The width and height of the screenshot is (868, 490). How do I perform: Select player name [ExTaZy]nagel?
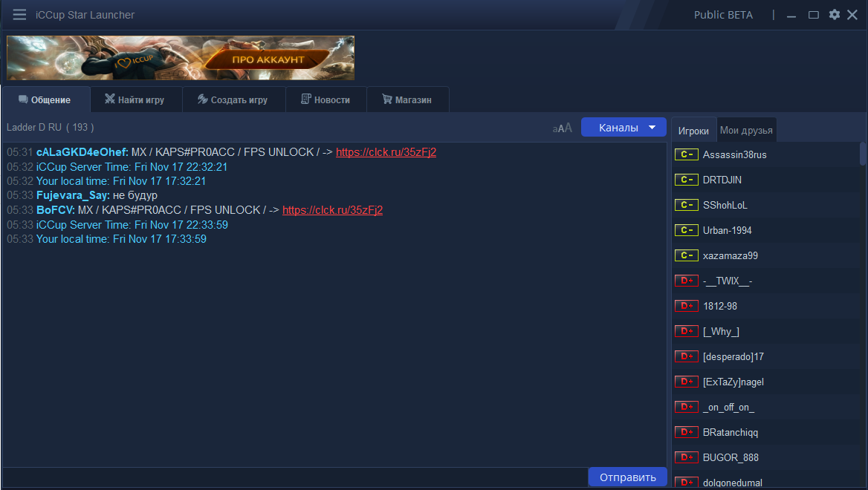click(733, 382)
